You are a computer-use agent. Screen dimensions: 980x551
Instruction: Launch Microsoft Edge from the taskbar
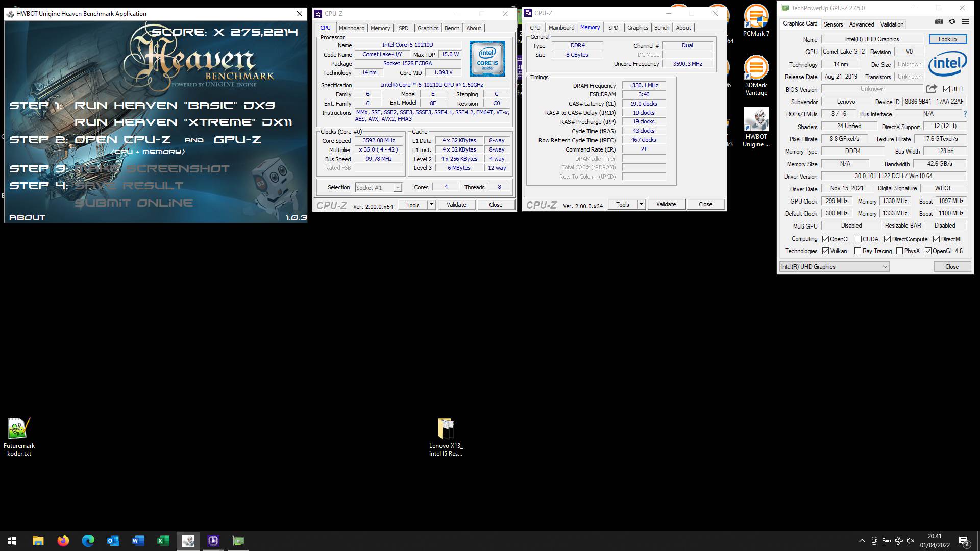tap(88, 541)
